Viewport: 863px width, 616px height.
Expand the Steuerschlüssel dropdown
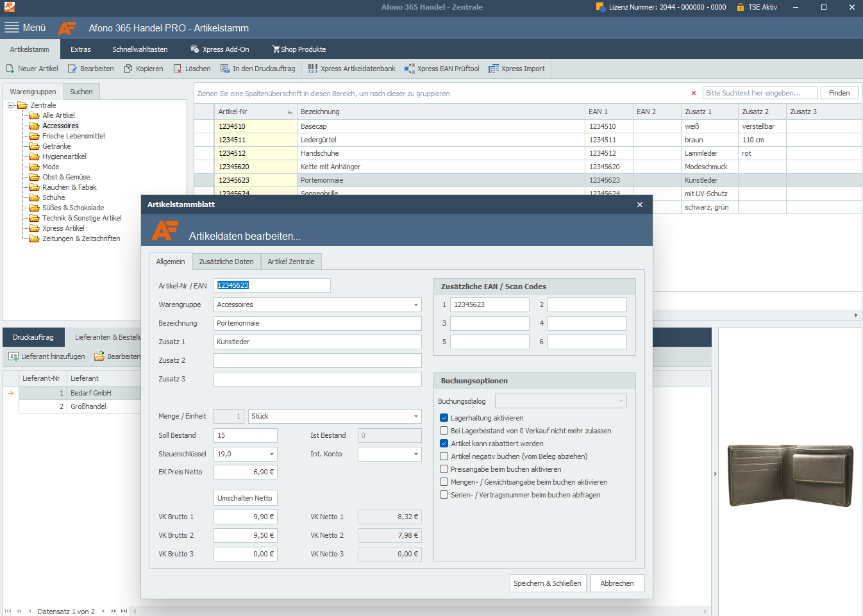pos(271,454)
